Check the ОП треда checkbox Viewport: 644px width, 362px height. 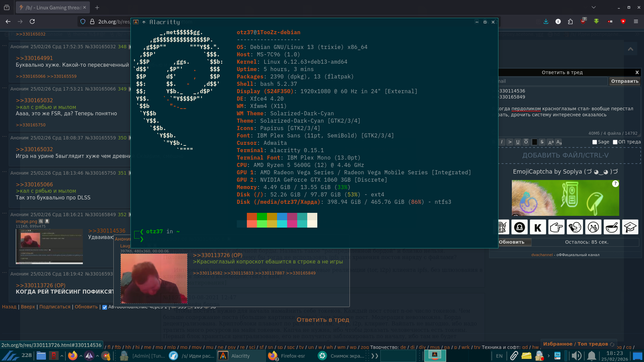[x=615, y=142]
